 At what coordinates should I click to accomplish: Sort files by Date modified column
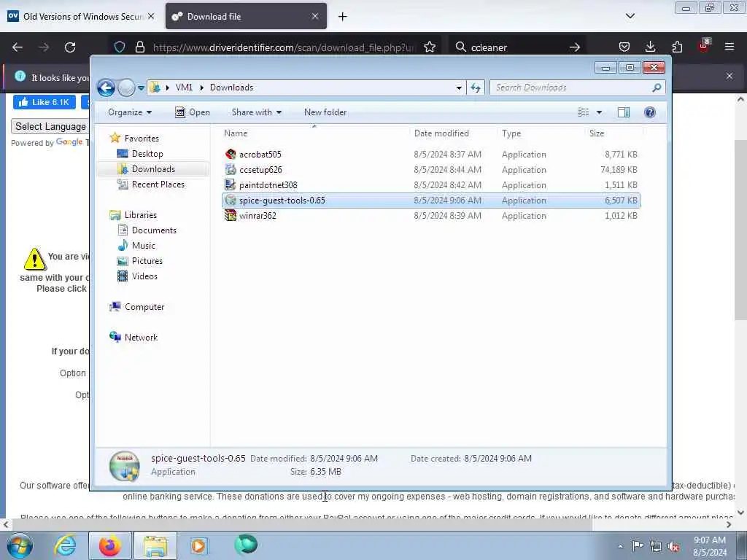441,133
